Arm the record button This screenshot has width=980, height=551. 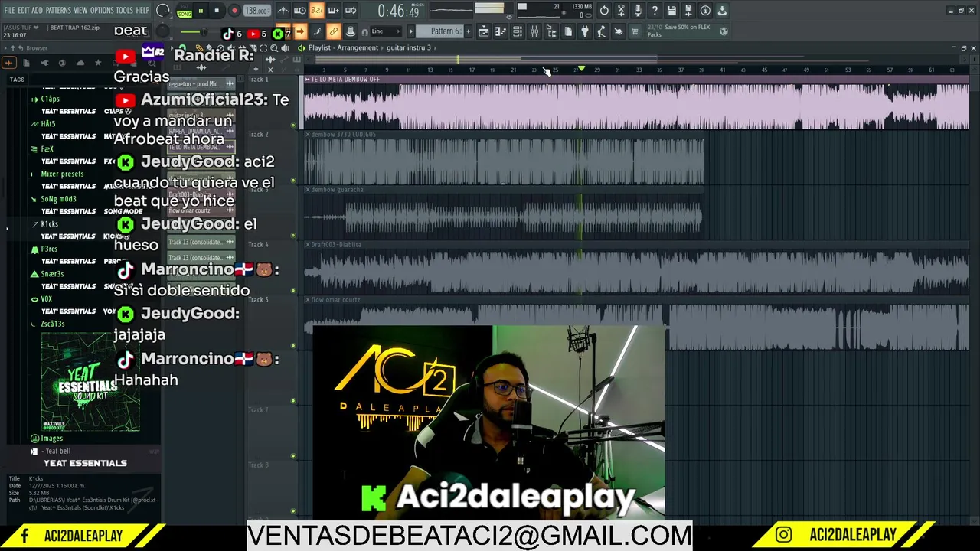pos(234,11)
